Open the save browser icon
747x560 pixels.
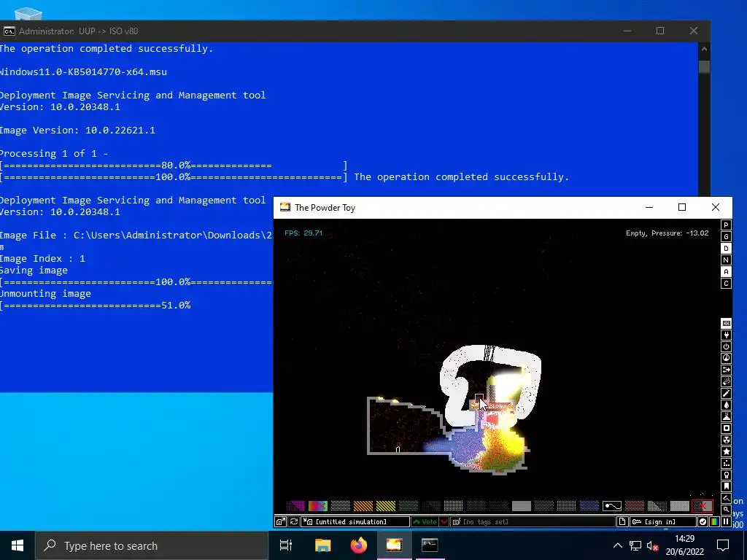pyautogui.click(x=281, y=522)
